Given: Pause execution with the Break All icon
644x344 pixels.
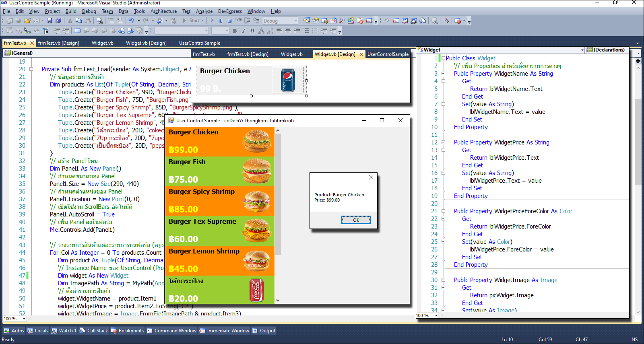Looking at the screenshot, I should 221,21.
